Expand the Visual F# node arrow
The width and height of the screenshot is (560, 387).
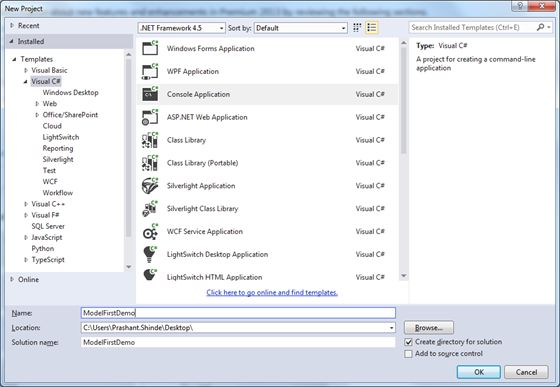coord(26,215)
